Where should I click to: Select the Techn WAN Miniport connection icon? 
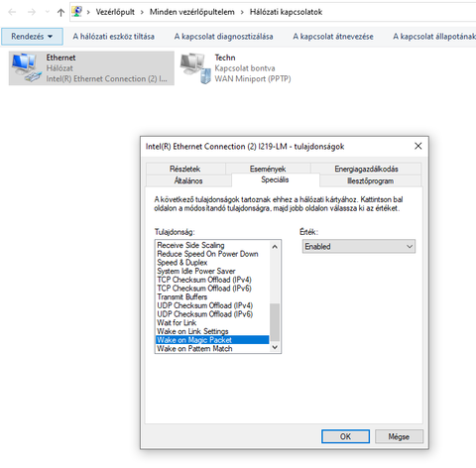(195, 68)
